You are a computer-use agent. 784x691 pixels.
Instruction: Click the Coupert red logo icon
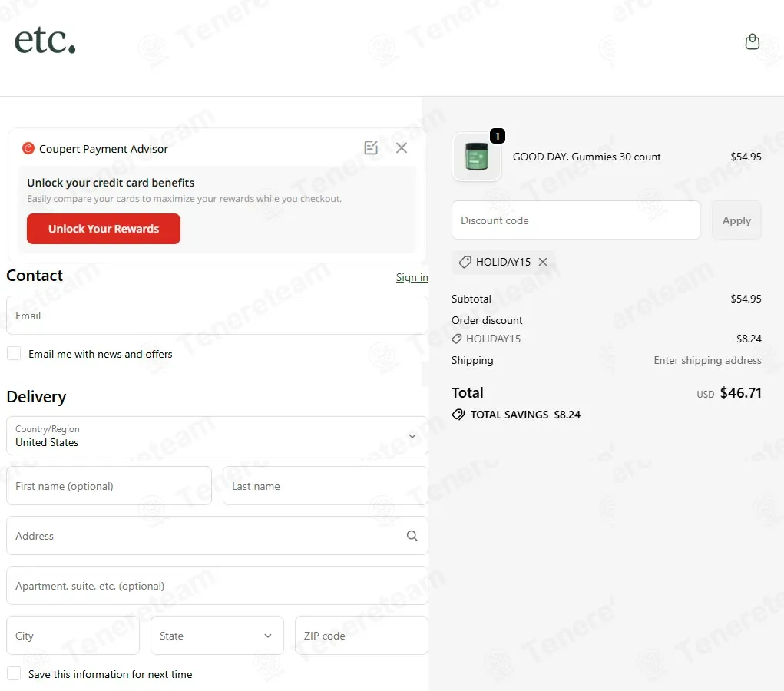point(28,148)
